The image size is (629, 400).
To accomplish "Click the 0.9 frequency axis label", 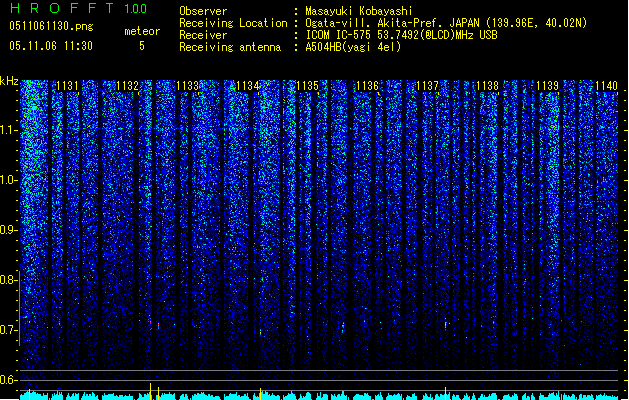I will [x=9, y=230].
